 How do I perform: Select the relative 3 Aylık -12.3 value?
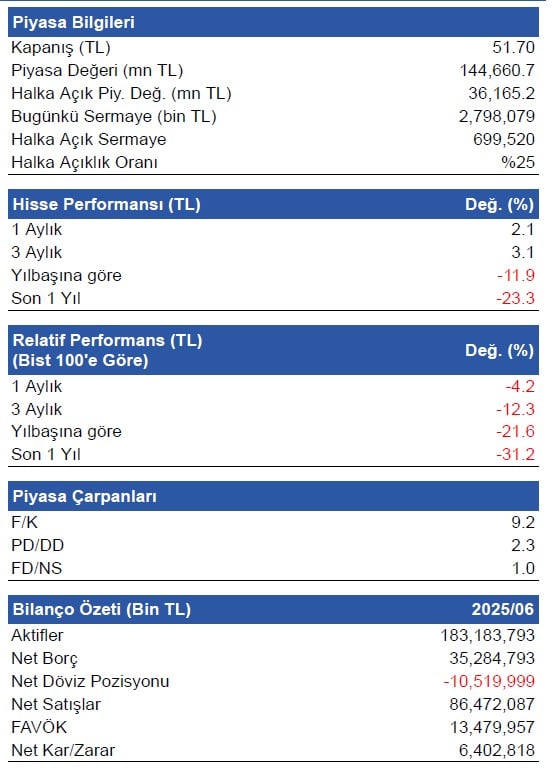[x=515, y=409]
